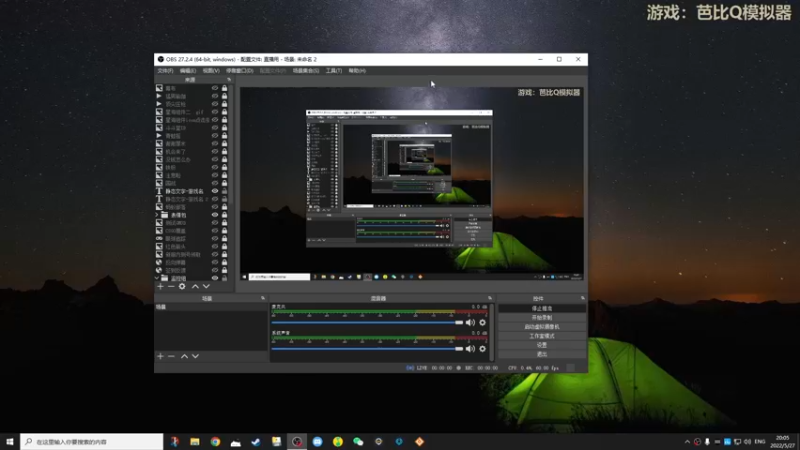800x450 pixels.
Task: Move scene up with the arrow icon
Action: (184, 356)
